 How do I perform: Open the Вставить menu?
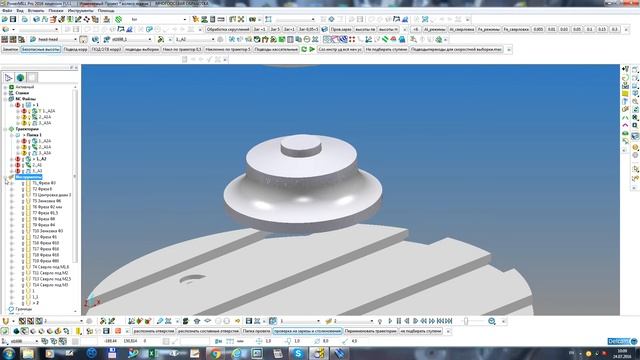(x=36, y=11)
